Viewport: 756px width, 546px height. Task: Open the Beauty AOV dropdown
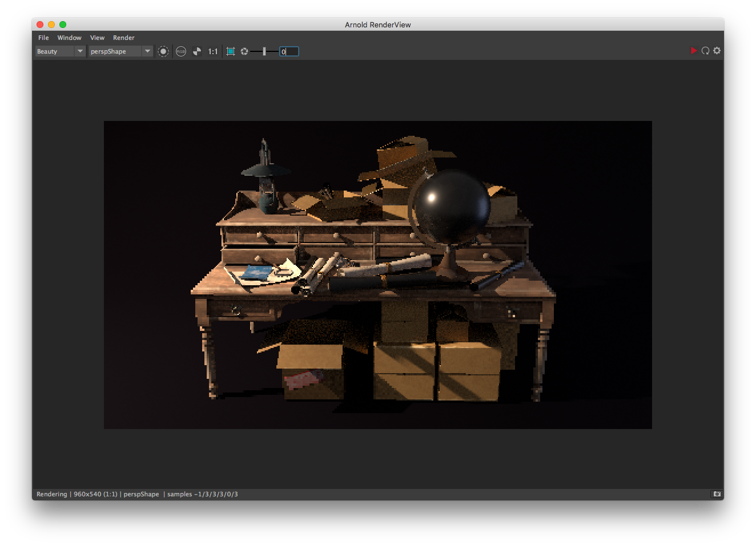[57, 51]
